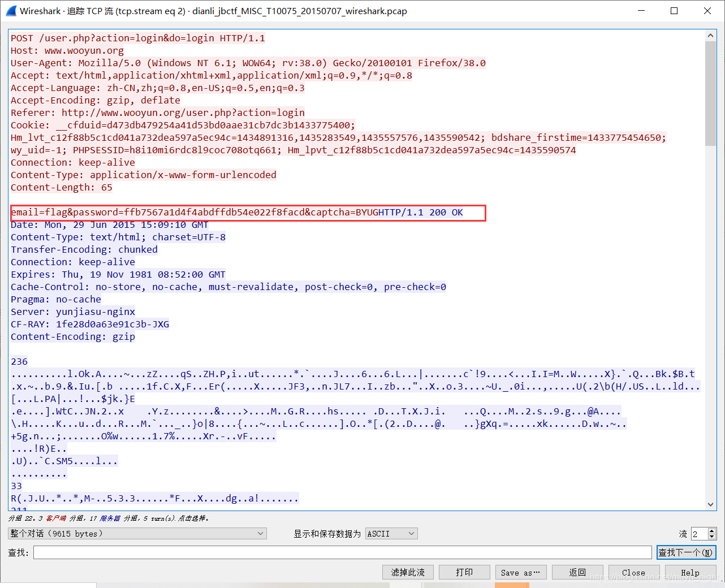This screenshot has width=725, height=588.
Task: Click the 'Content-Length: 65' line
Action: click(62, 187)
